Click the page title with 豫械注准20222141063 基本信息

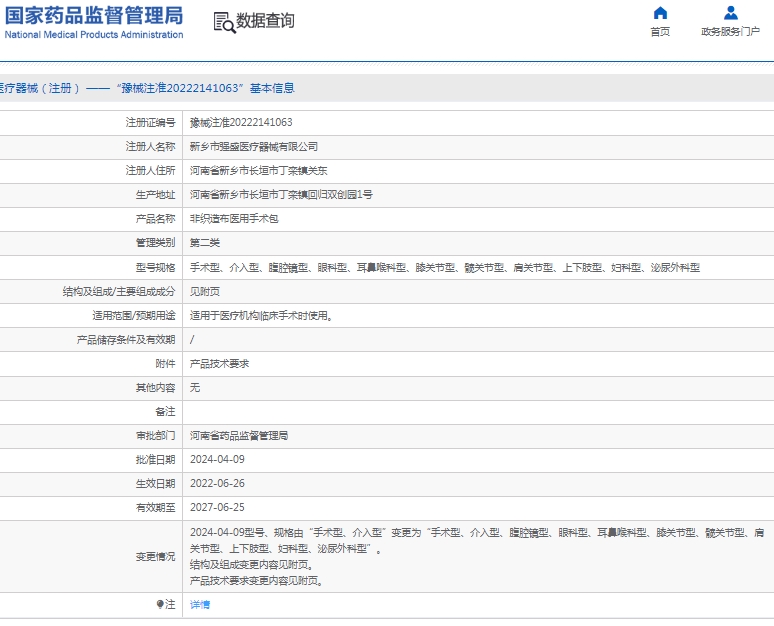pos(147,88)
